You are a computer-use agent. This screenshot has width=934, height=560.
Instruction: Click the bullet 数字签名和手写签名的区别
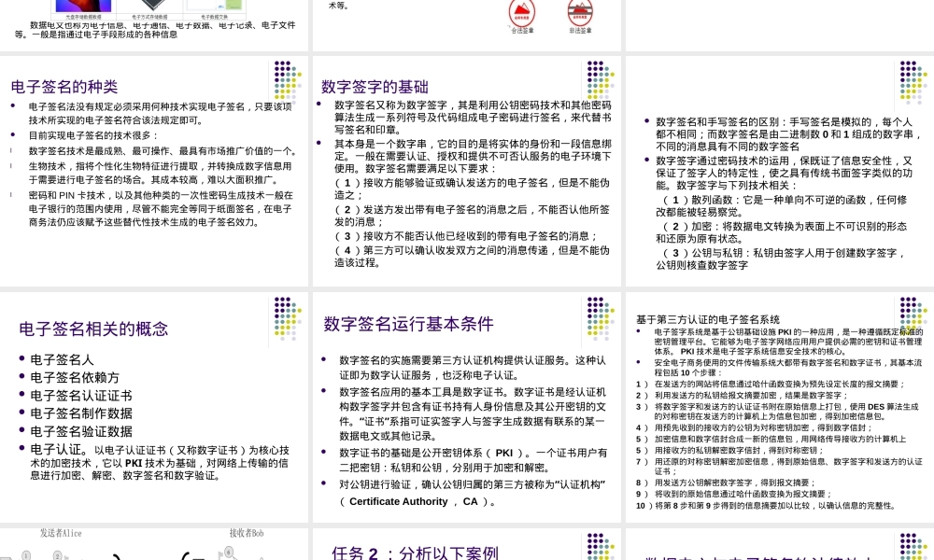[789, 134]
